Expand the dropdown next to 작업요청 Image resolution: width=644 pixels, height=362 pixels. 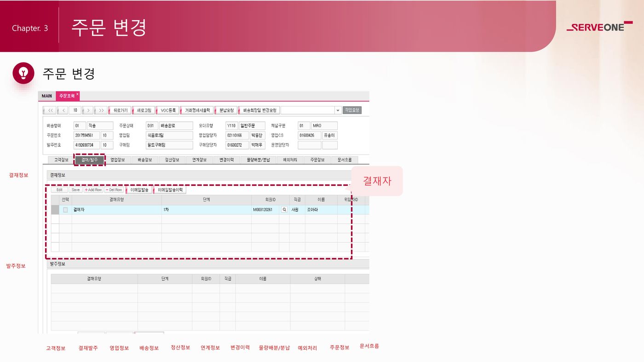coord(338,110)
